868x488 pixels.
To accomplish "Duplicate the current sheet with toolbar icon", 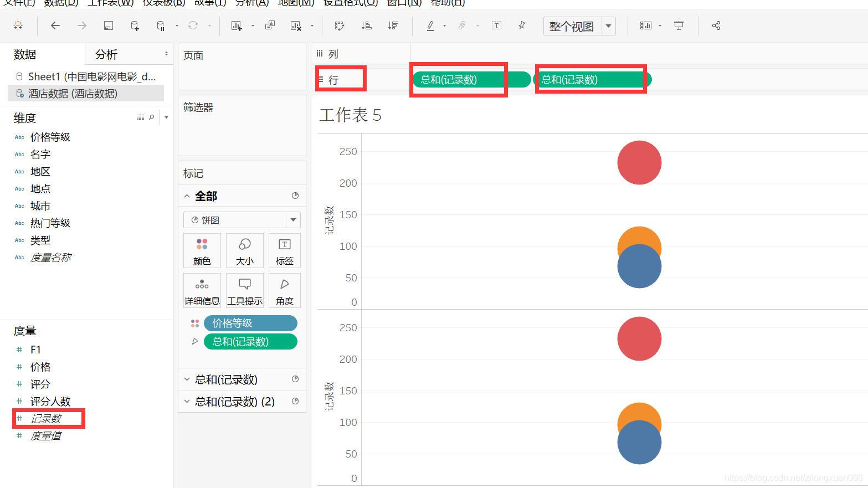I will pyautogui.click(x=270, y=25).
